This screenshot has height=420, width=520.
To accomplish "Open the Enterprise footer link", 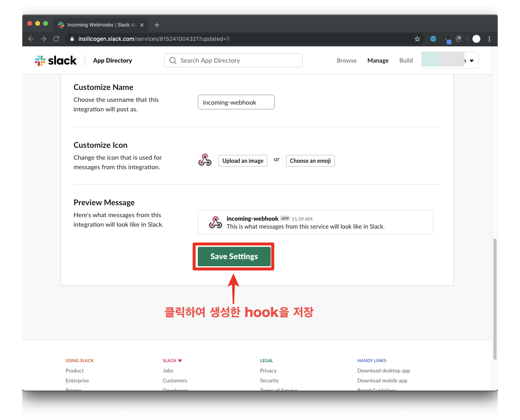I will click(77, 381).
